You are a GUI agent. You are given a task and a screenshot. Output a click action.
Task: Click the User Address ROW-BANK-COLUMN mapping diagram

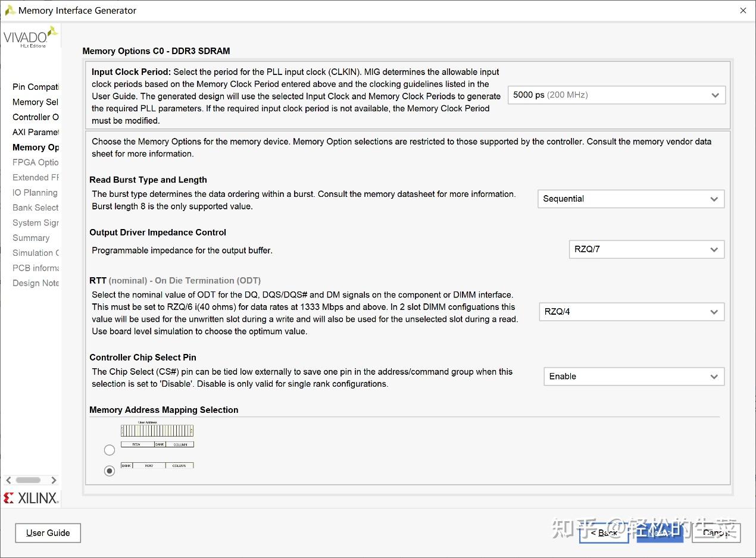(x=157, y=434)
